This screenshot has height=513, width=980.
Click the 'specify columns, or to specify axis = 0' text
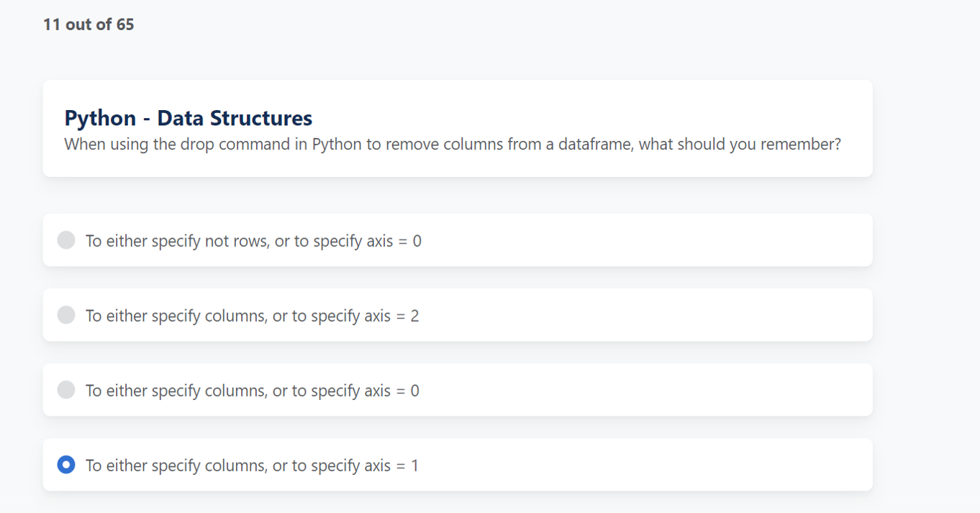click(x=252, y=391)
